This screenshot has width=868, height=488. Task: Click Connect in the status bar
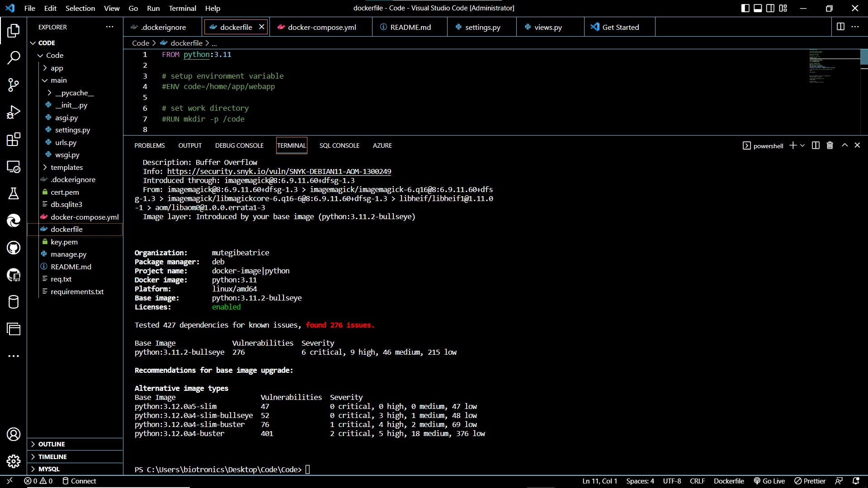[x=79, y=481]
